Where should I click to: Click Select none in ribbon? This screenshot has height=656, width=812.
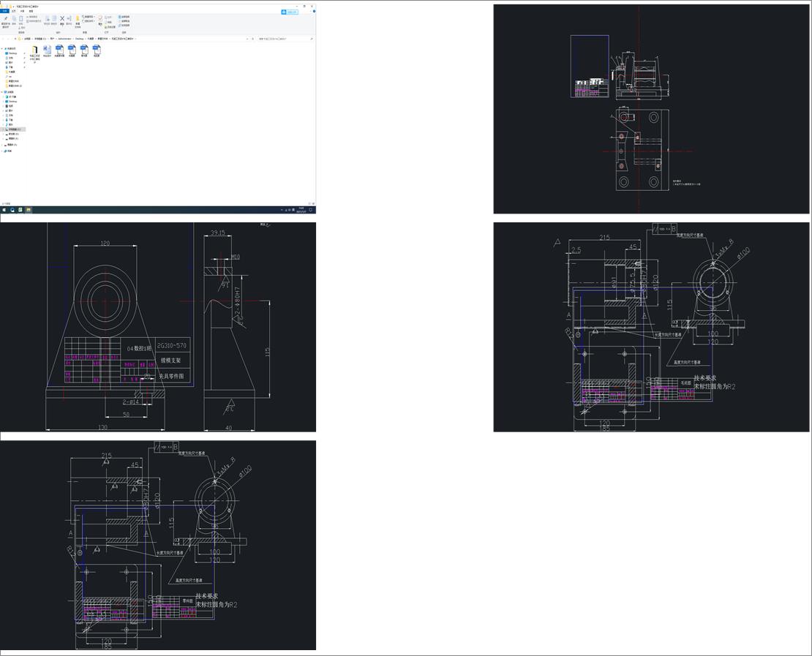coord(124,21)
